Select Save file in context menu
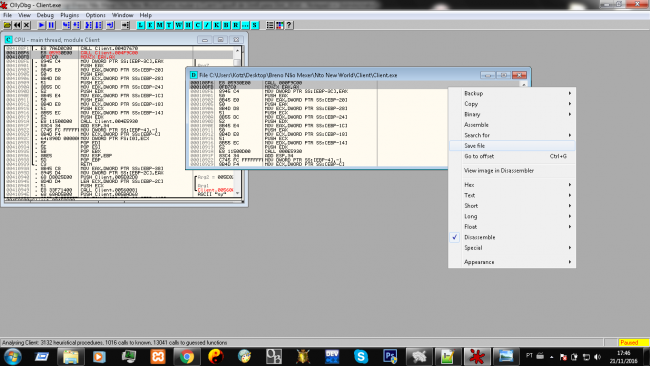 [x=512, y=146]
